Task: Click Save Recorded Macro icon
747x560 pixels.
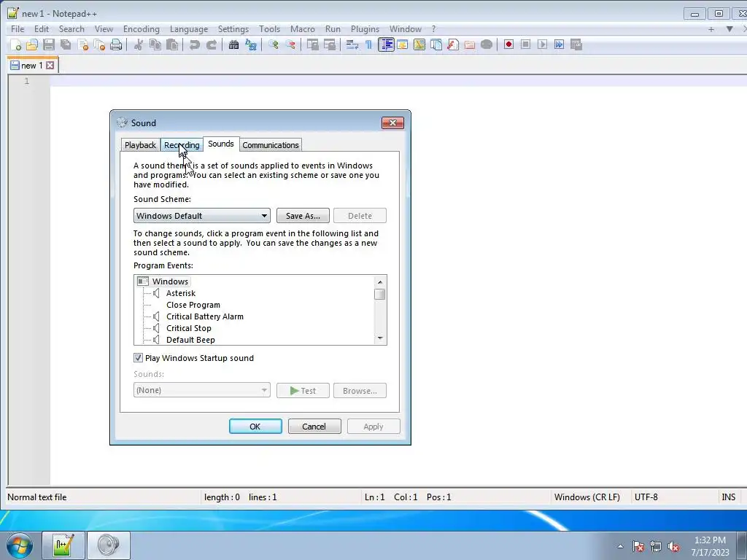Action: pyautogui.click(x=576, y=44)
